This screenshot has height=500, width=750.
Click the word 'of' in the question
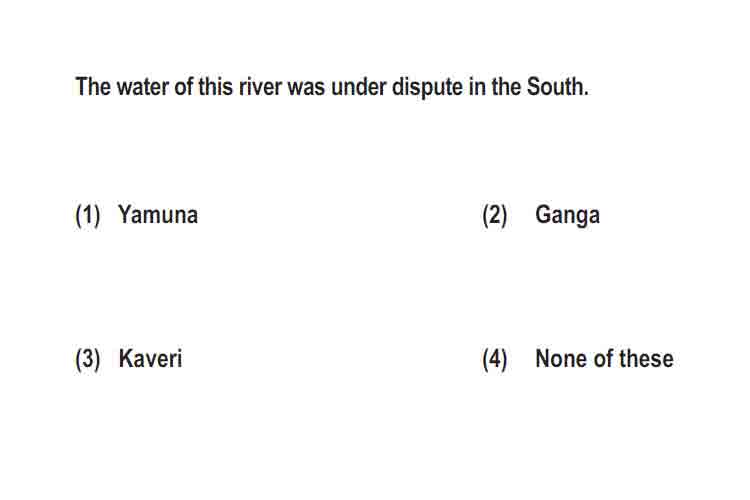(x=184, y=87)
